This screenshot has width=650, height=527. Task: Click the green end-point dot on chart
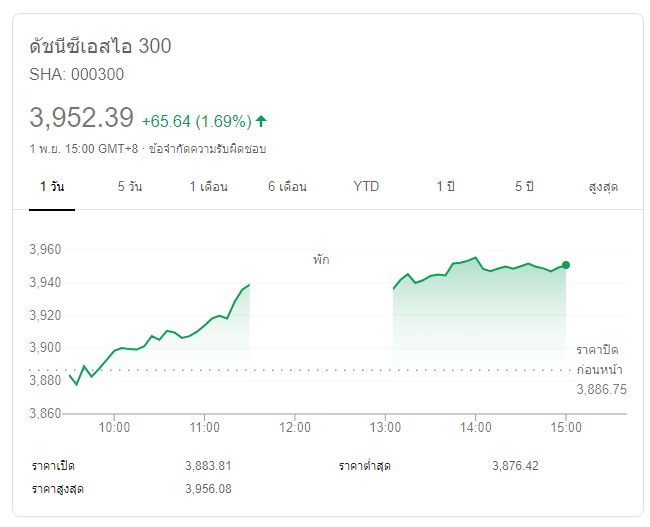[x=566, y=265]
